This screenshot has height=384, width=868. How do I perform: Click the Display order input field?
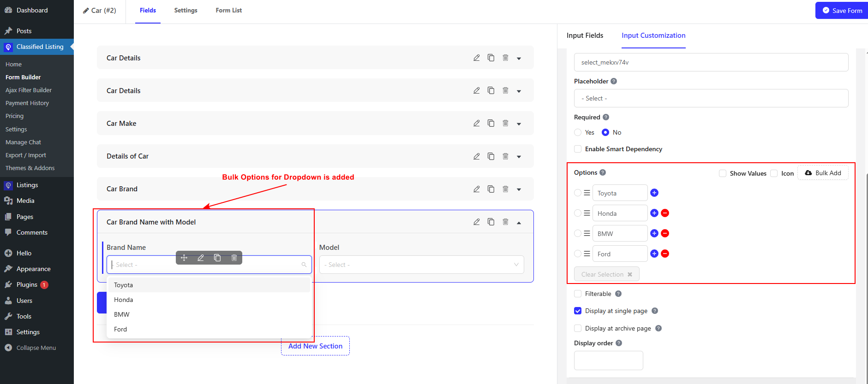coord(608,360)
